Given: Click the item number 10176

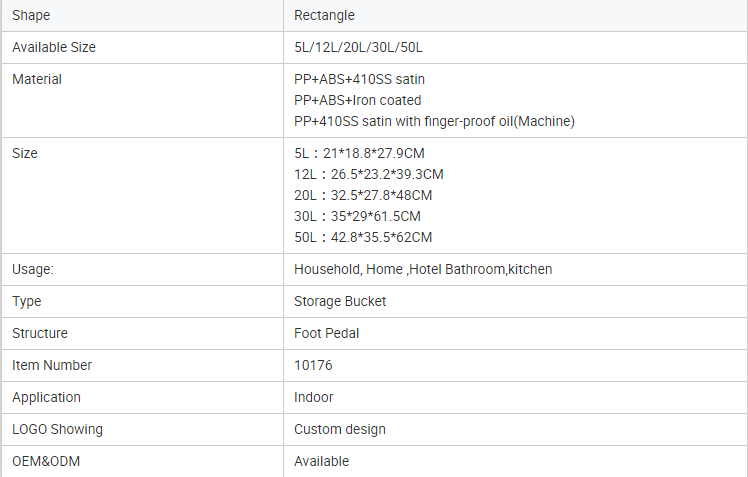Looking at the screenshot, I should [x=313, y=365].
